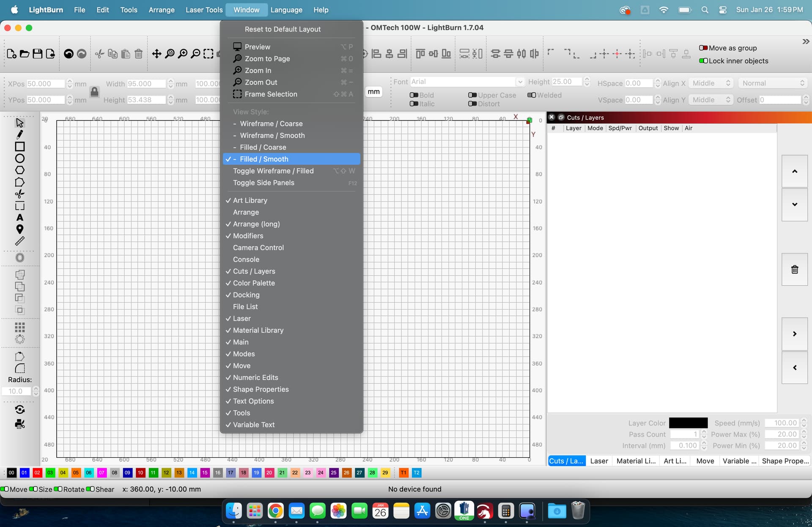Choose the Draw Lines pencil tool
Image resolution: width=812 pixels, height=527 pixels.
click(19, 134)
